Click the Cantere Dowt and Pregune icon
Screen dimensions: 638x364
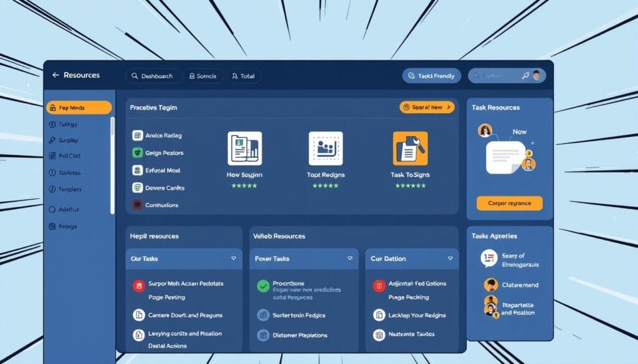(x=139, y=315)
